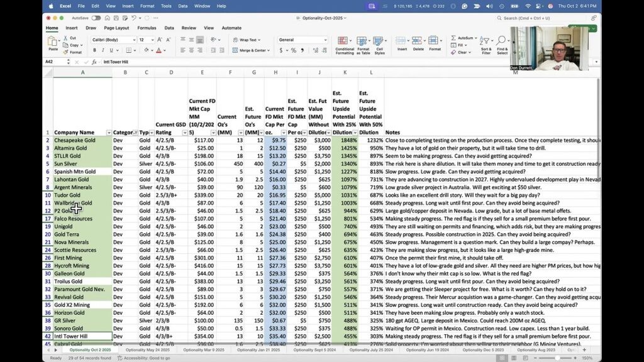
Task: Open the Formulas ribbon tab
Action: (147, 28)
